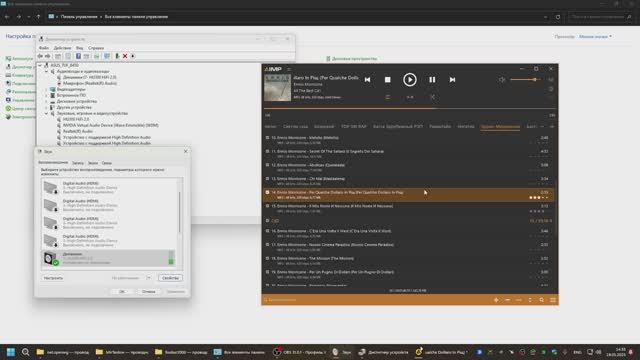This screenshot has height=360, width=640.
Task: Toggle checkbox of track 15 Il Mio Nome
Action: [x=268, y=206]
